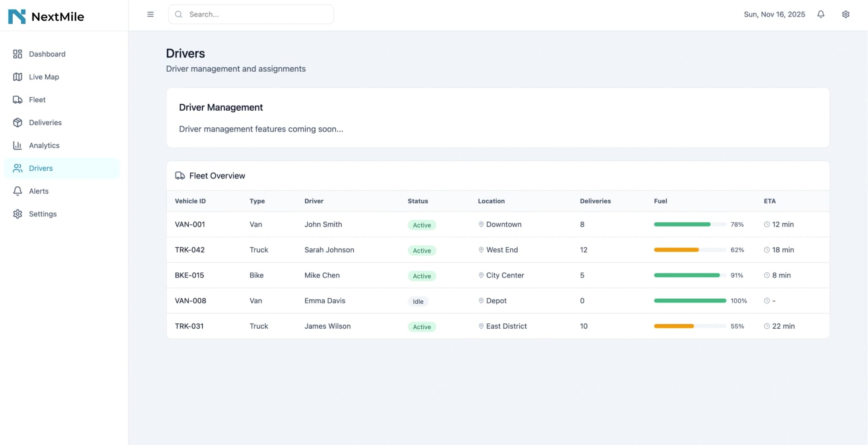Click the Idle status badge for VAN-008
This screenshot has height=445, width=868.
coord(418,301)
